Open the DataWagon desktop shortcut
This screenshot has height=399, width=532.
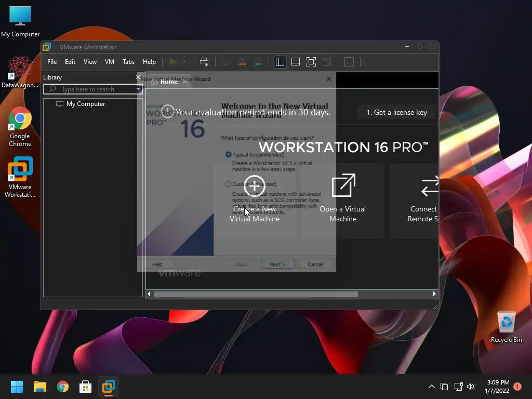click(20, 72)
